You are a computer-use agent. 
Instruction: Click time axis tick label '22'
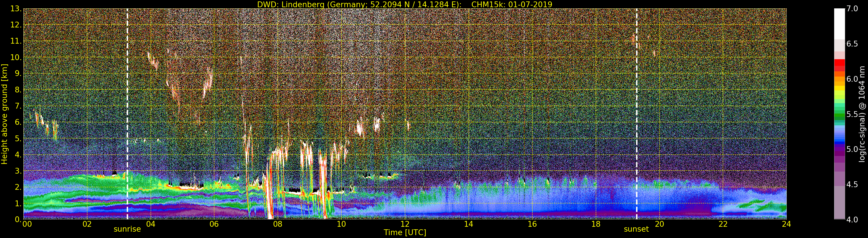tap(723, 224)
